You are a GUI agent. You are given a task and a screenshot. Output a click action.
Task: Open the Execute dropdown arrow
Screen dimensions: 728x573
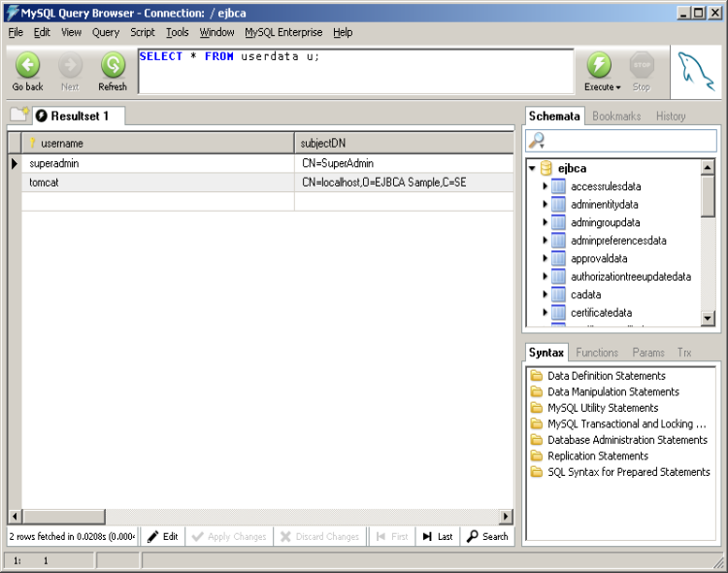pyautogui.click(x=618, y=87)
